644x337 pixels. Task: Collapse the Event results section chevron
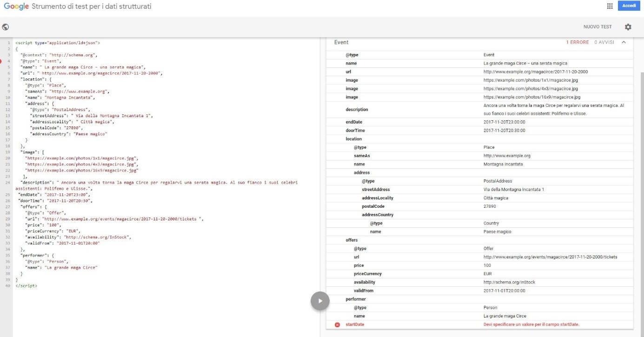click(624, 42)
